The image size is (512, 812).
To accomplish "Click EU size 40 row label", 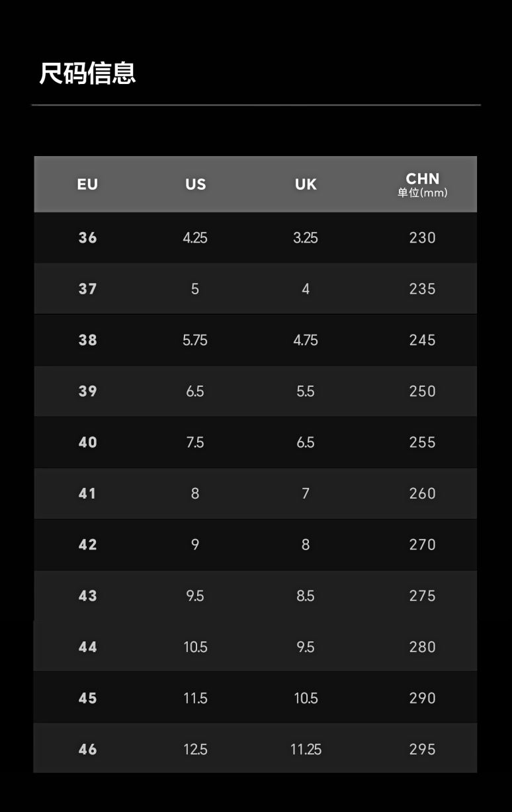I will (x=87, y=442).
